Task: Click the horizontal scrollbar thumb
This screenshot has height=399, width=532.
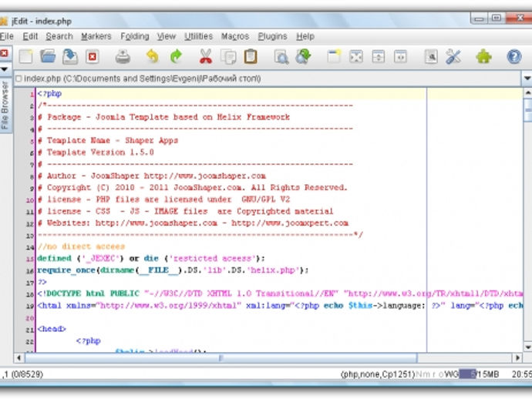Action: tap(221, 358)
